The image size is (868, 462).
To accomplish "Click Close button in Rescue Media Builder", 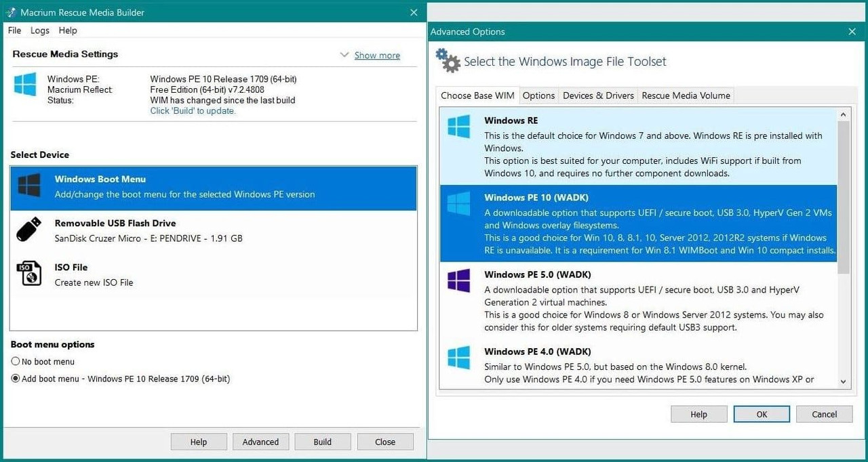I will pyautogui.click(x=385, y=442).
